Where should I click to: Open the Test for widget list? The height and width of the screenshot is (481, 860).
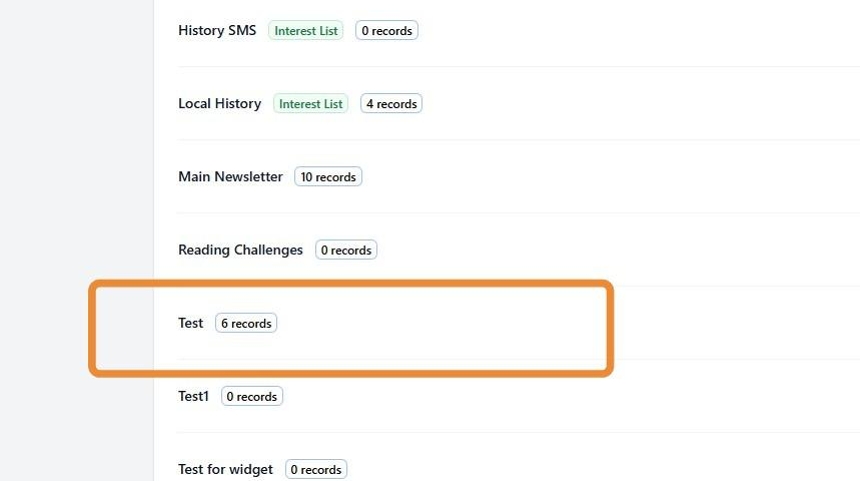tap(225, 469)
